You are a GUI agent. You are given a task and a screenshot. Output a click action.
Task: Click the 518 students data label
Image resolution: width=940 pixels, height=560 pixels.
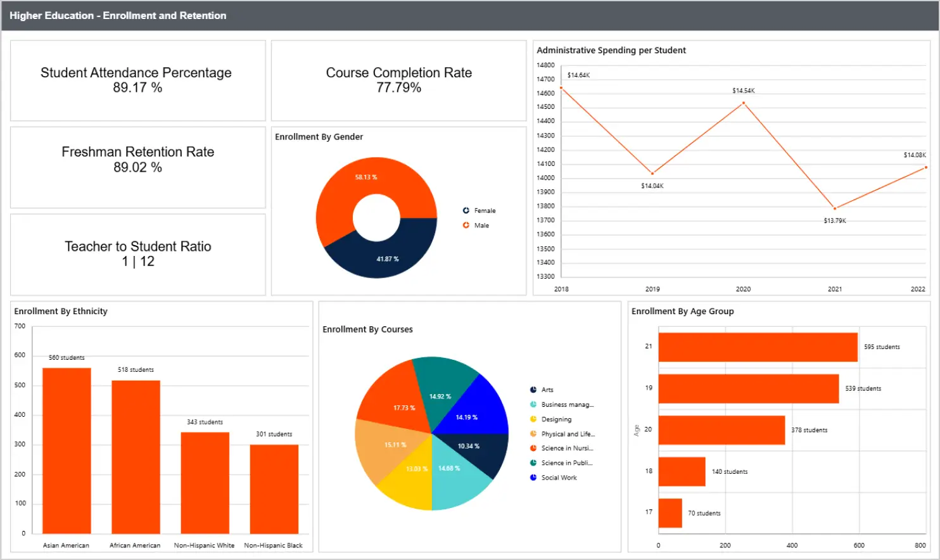pos(136,370)
